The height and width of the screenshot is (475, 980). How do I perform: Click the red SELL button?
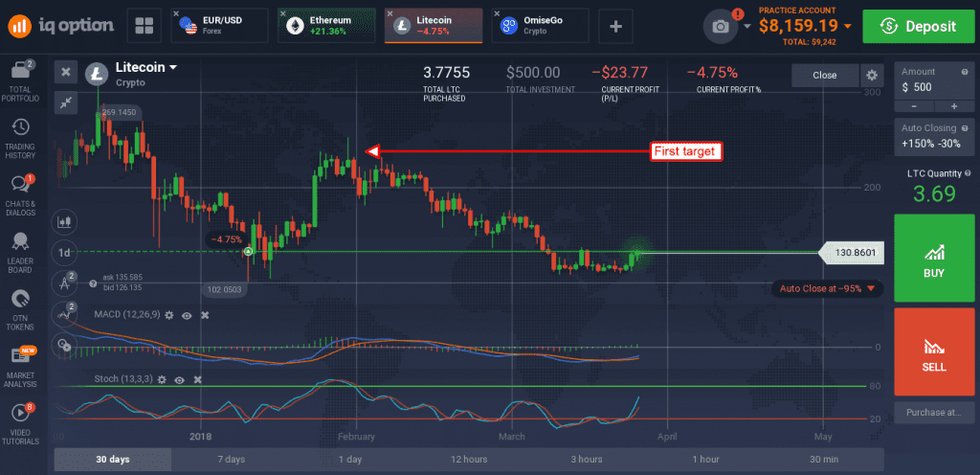pyautogui.click(x=934, y=351)
